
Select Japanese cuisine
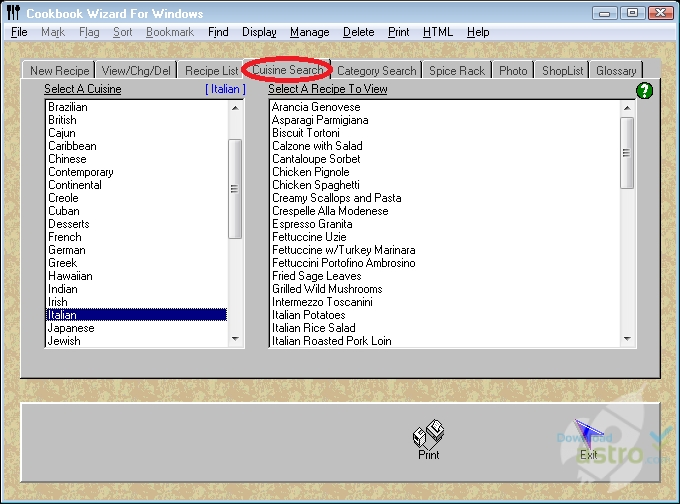coord(137,328)
